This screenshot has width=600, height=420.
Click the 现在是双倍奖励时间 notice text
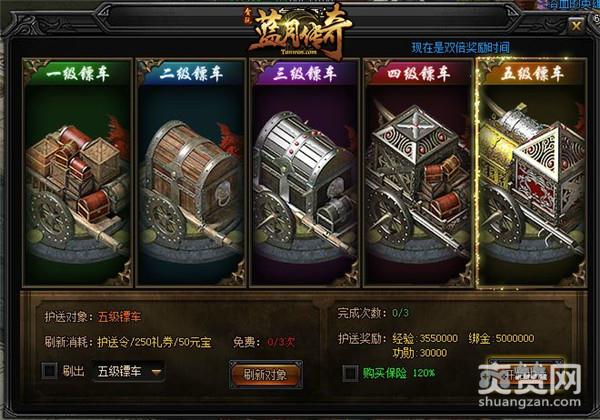pyautogui.click(x=460, y=47)
